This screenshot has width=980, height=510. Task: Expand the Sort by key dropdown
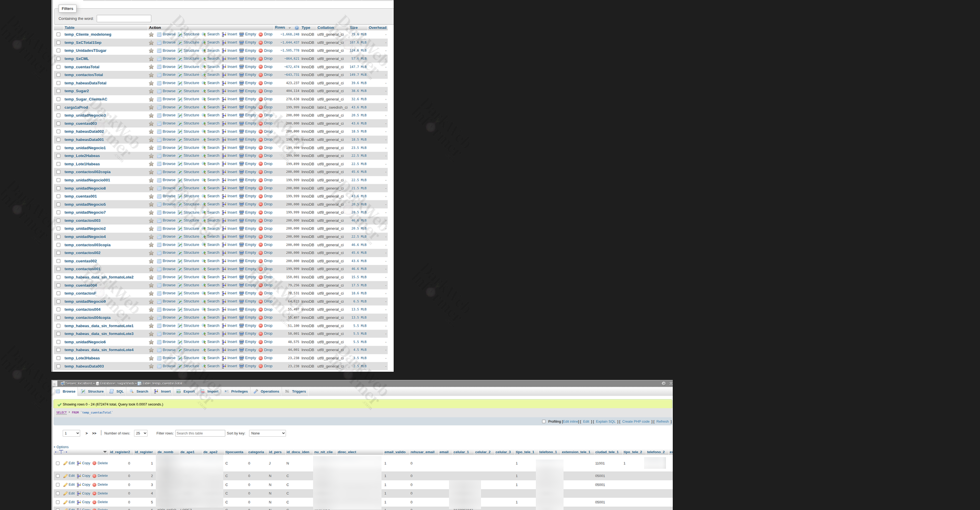[x=267, y=433]
